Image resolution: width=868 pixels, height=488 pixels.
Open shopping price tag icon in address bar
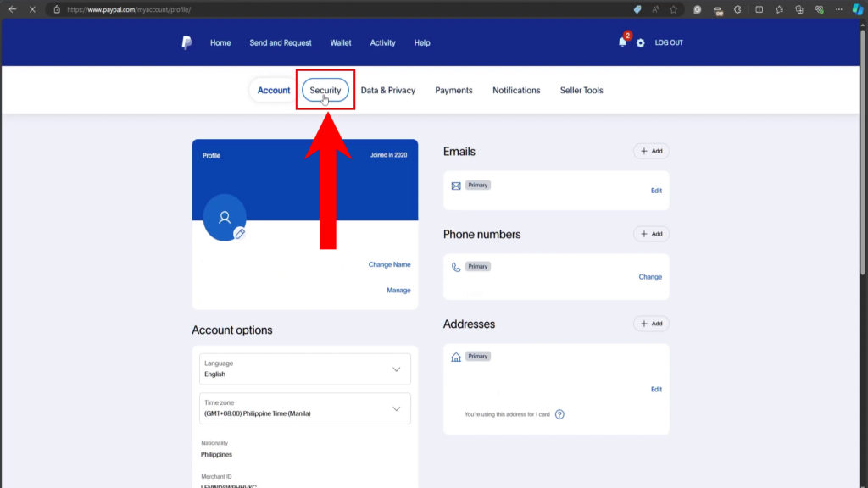[x=637, y=9]
